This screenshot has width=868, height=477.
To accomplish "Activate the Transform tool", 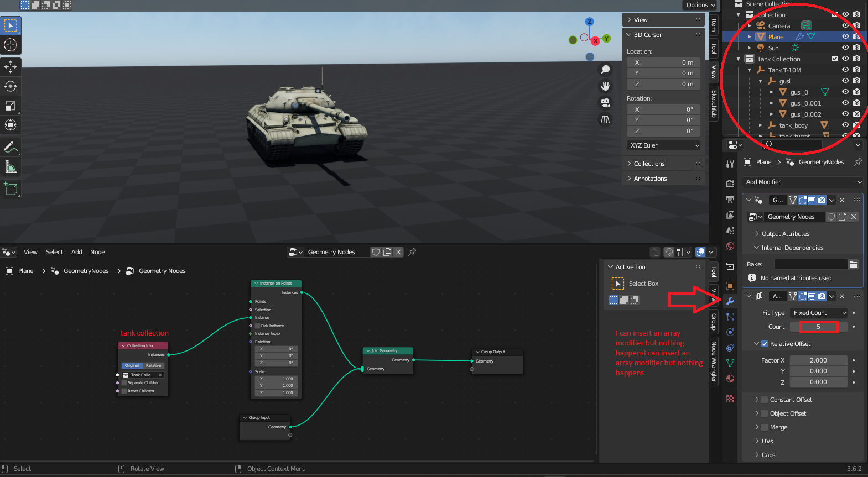I will pyautogui.click(x=11, y=125).
